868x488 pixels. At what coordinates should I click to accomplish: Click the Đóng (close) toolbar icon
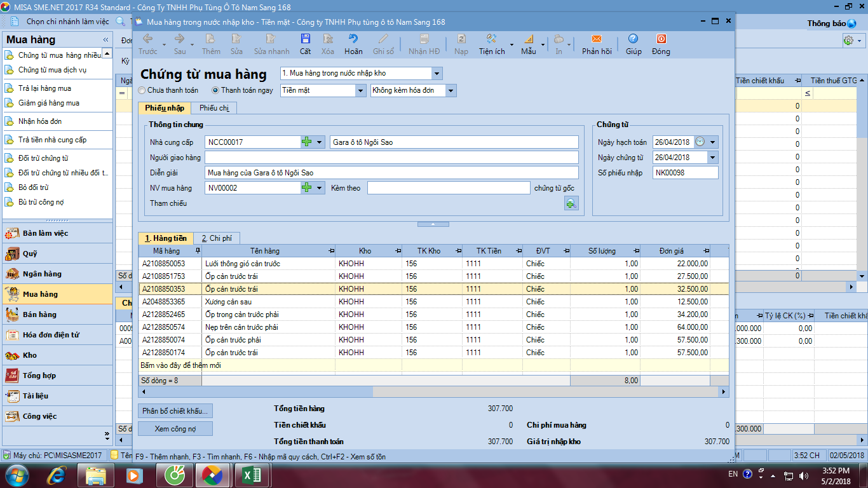click(661, 39)
